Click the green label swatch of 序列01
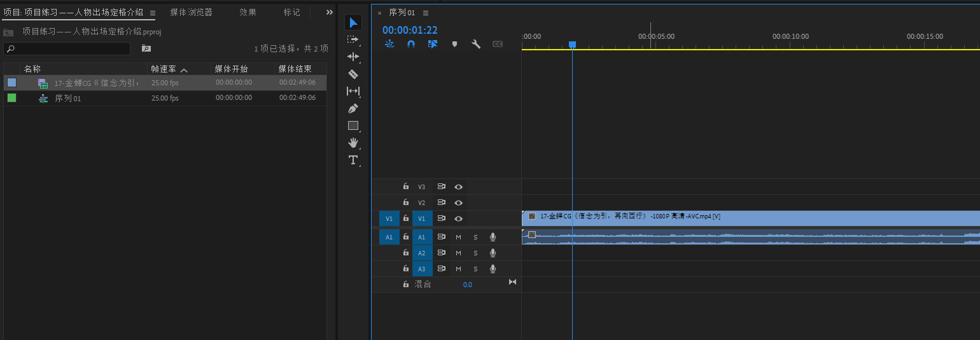Viewport: 980px width, 340px height. tap(11, 98)
